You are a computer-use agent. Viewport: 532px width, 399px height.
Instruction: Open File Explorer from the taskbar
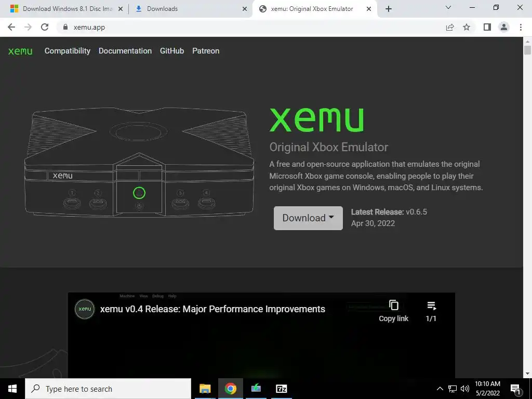tap(205, 389)
